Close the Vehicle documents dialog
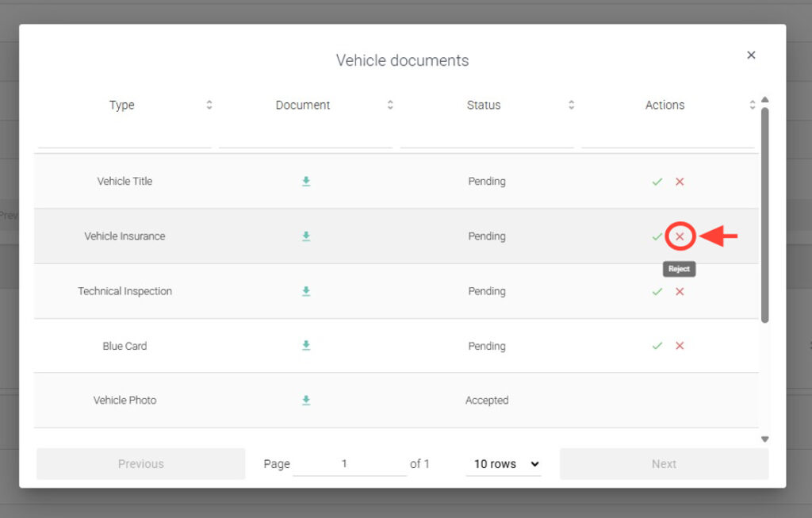The image size is (812, 518). tap(751, 55)
